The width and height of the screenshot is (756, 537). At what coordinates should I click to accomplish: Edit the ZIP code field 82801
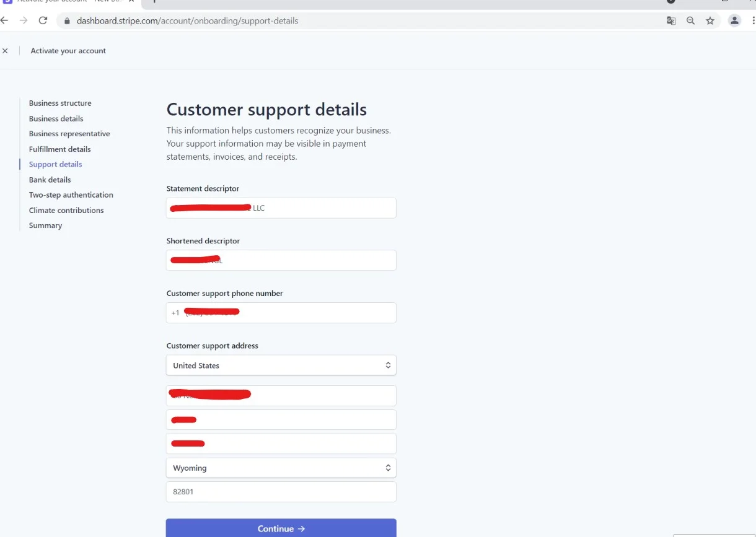281,492
